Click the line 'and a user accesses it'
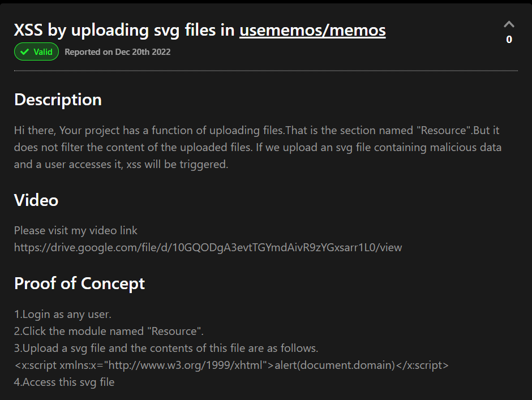This screenshot has width=532, height=400. pyautogui.click(x=121, y=164)
